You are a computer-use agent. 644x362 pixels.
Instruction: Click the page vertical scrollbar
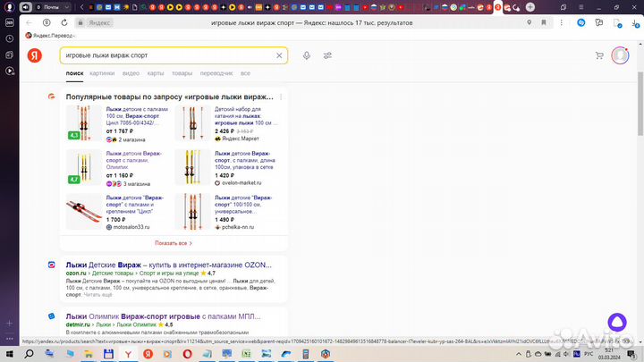point(640,104)
